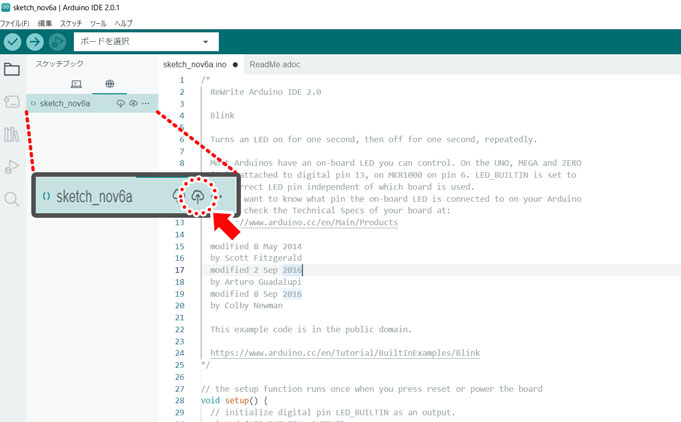Click line number 28 in the gutter
This screenshot has width=681, height=422.
click(x=180, y=401)
